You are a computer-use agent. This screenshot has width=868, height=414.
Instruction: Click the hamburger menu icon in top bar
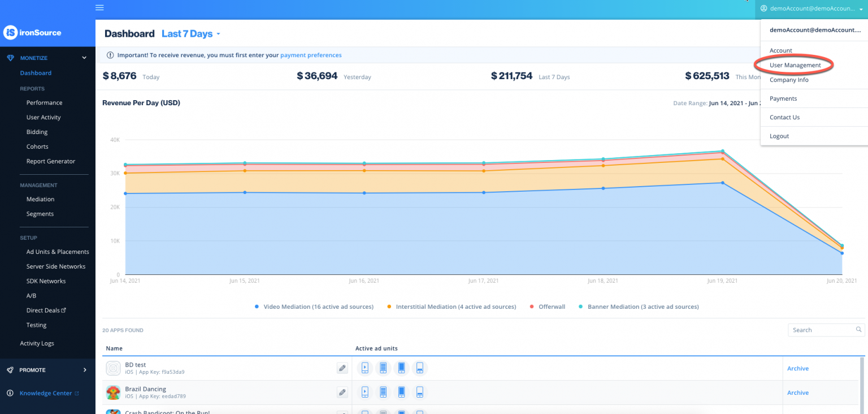tap(99, 8)
